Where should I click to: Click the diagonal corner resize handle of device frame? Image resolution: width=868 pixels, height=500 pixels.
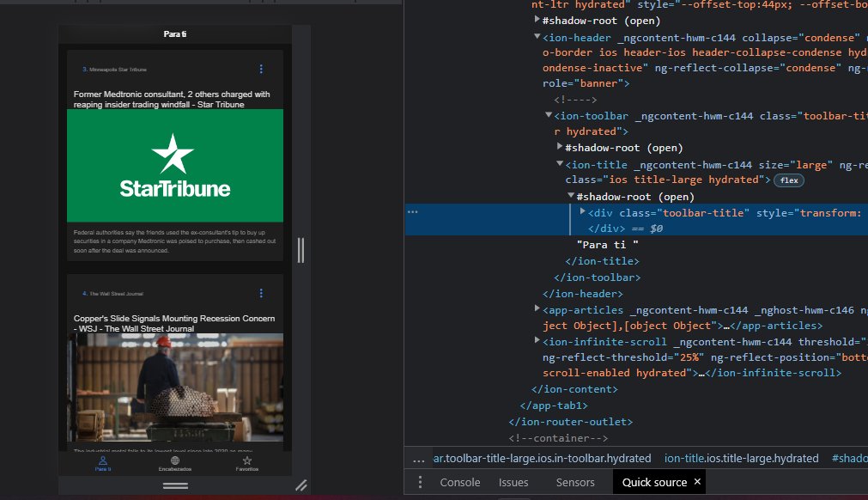(x=301, y=485)
